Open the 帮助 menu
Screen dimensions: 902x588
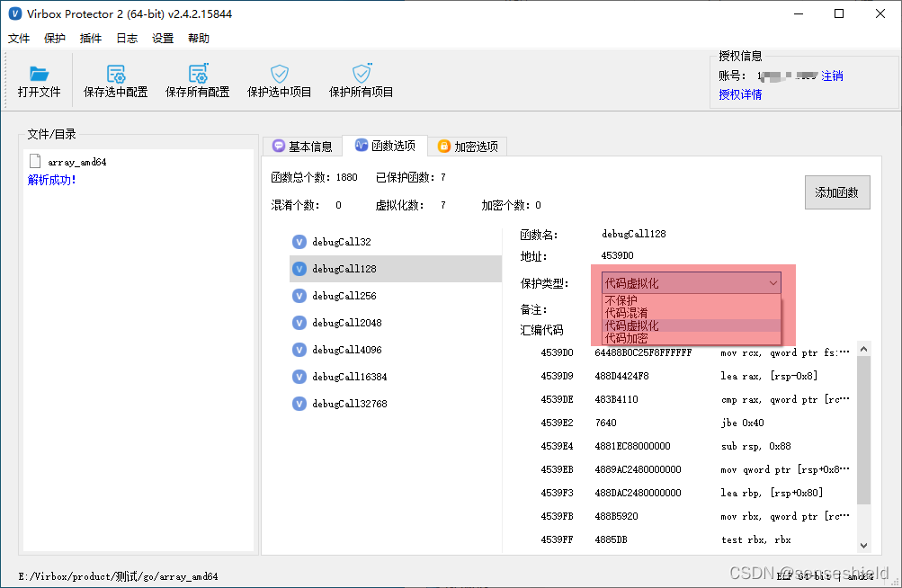(x=199, y=39)
